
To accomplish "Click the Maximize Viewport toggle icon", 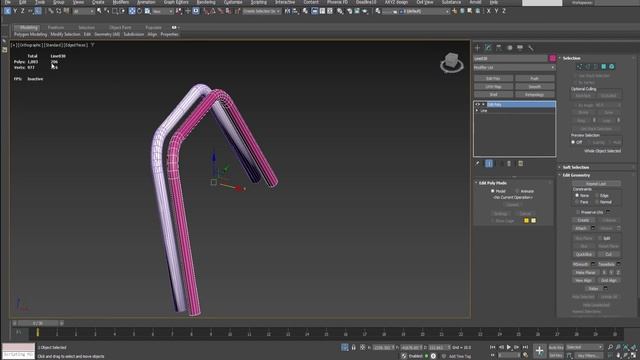I will click(634, 356).
